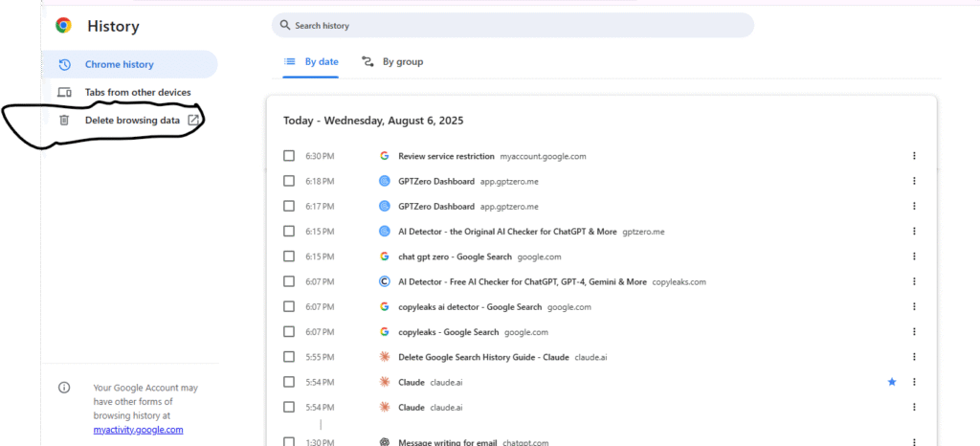Open the three-dot menu for Delete Google Search History Guide
The width and height of the screenshot is (980, 446).
tap(914, 357)
